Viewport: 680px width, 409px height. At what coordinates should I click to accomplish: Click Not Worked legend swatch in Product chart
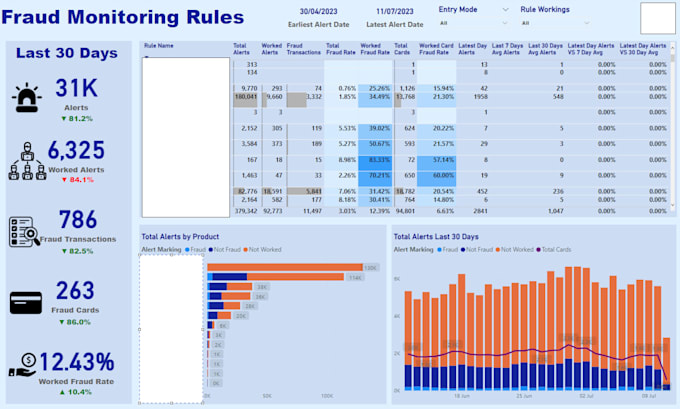click(245, 249)
